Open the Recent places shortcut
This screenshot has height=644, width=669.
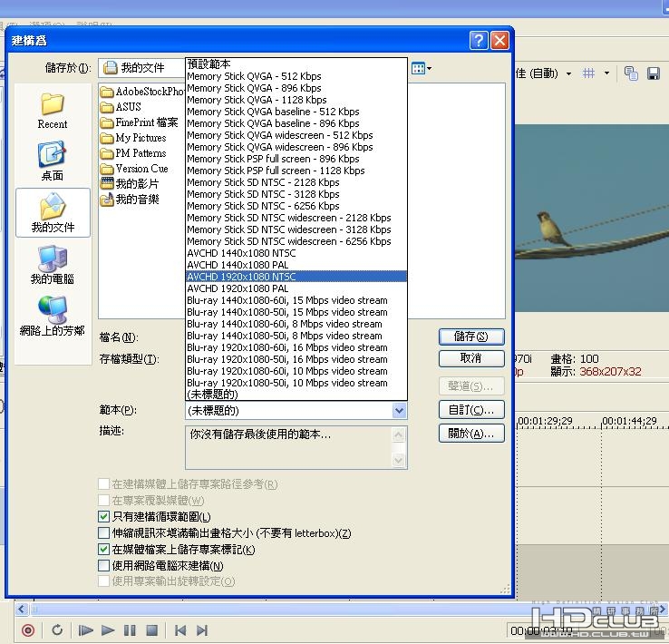point(53,111)
